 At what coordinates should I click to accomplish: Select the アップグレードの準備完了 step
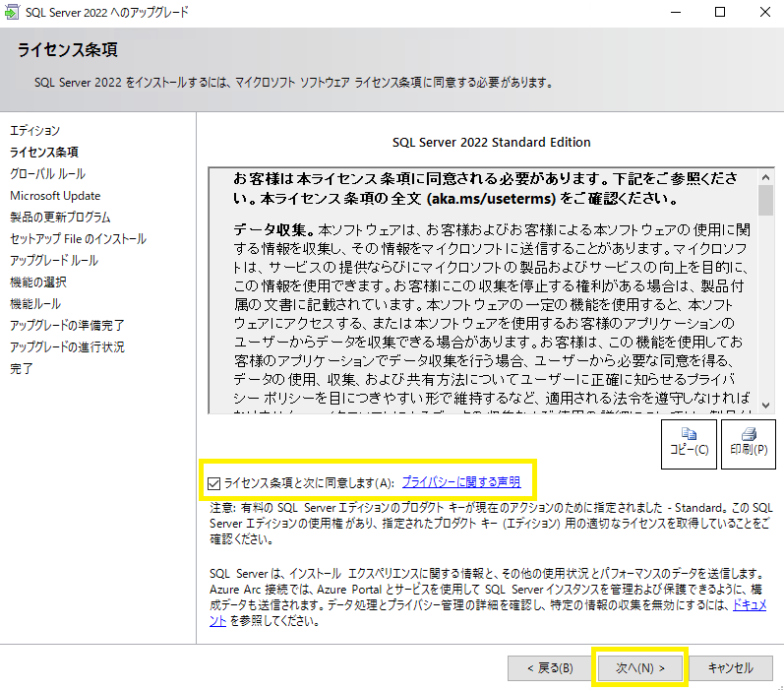[x=68, y=326]
